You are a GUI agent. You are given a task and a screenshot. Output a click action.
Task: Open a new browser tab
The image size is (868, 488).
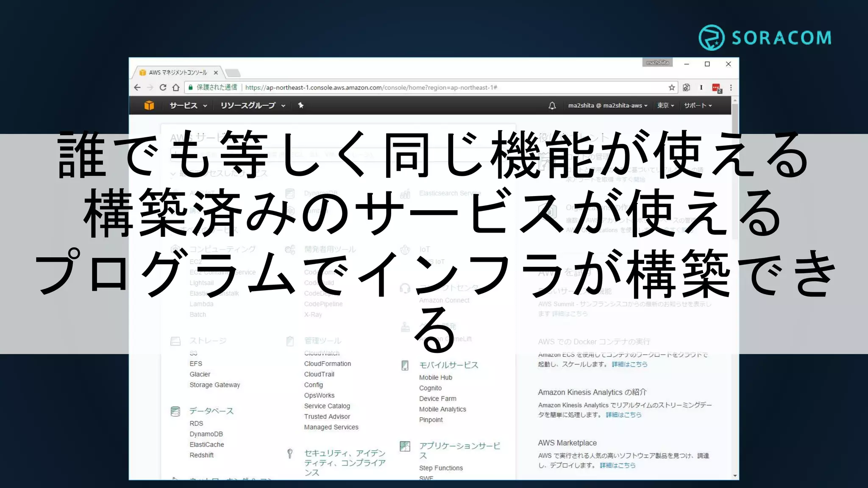(233, 73)
